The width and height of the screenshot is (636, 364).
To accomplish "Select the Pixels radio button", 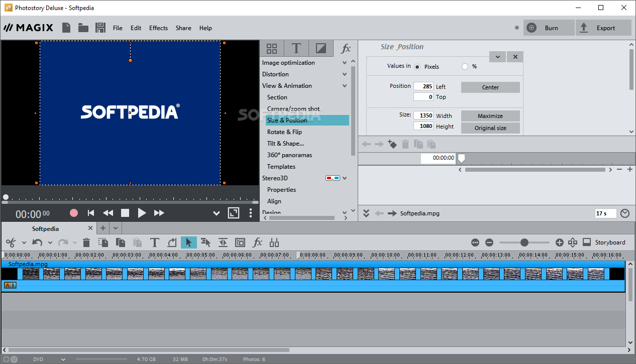I will click(417, 66).
